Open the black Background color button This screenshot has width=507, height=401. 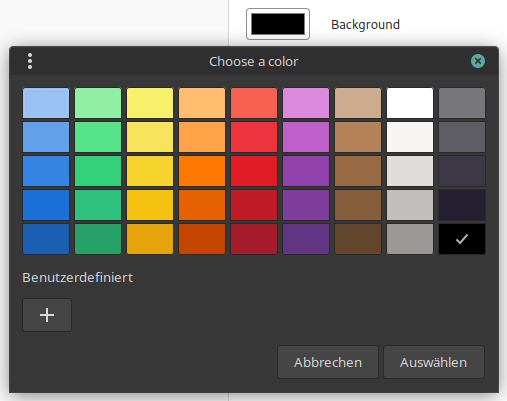pyautogui.click(x=278, y=24)
